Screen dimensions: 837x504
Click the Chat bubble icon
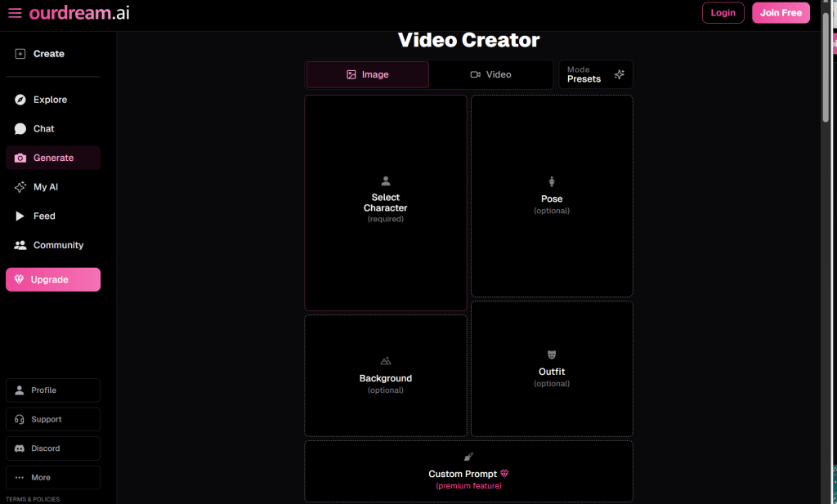click(x=20, y=129)
